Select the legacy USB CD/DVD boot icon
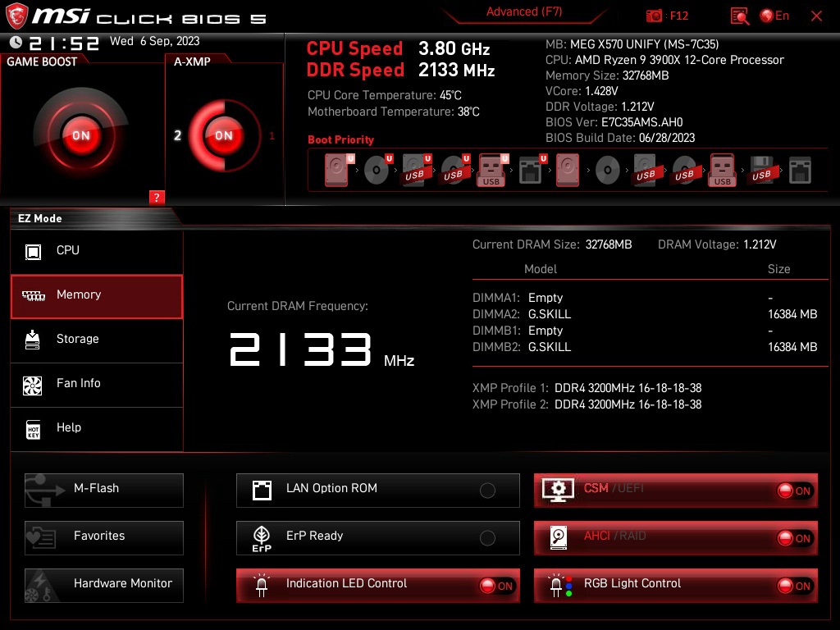The width and height of the screenshot is (840, 630). click(685, 170)
